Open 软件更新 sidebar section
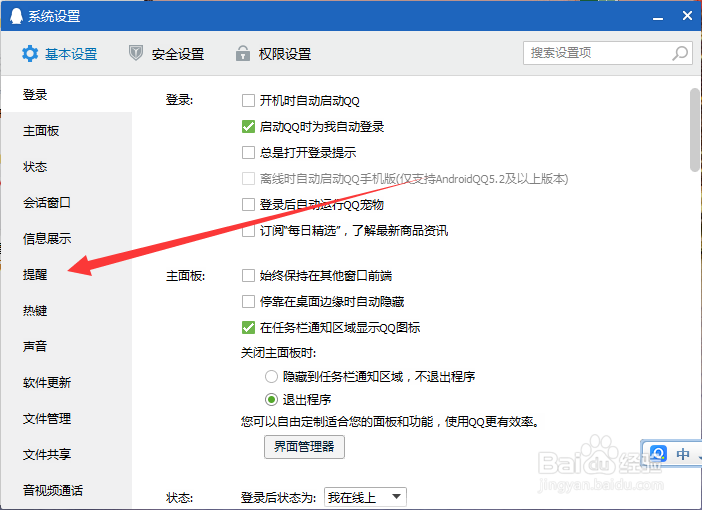This screenshot has height=510, width=702. tap(66, 383)
